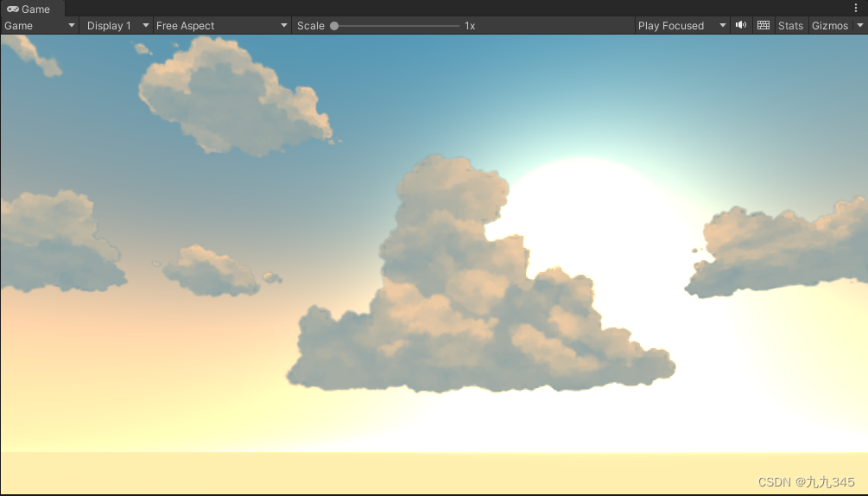Open the Free Aspect ratio dropdown
This screenshot has height=496, width=868.
coord(222,25)
